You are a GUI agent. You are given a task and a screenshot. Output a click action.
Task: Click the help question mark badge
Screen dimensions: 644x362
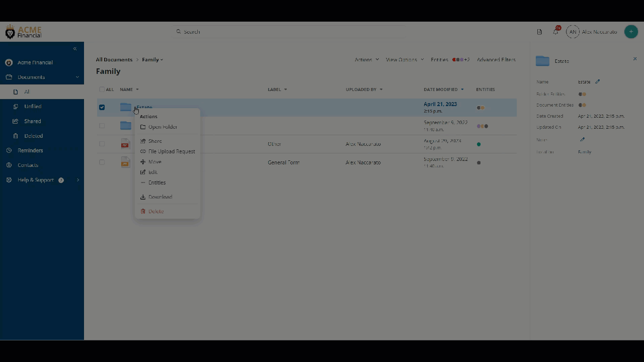tap(61, 180)
